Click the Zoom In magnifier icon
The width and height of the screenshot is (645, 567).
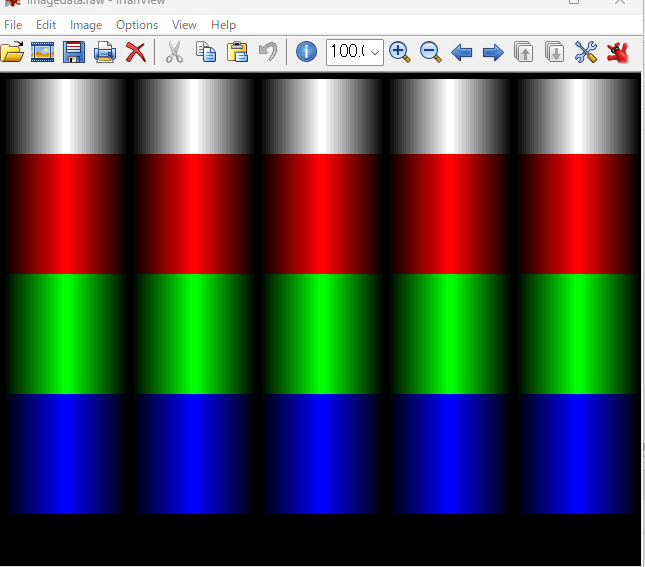point(400,52)
